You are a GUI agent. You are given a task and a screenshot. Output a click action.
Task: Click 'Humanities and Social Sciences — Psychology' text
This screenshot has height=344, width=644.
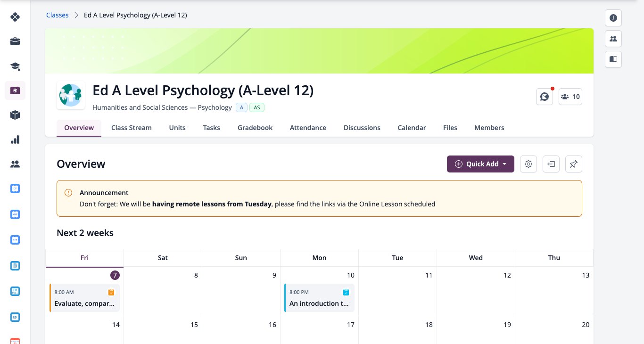tap(162, 107)
